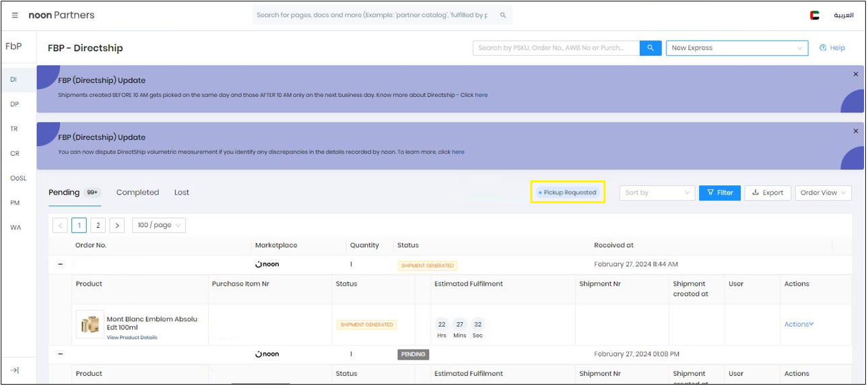868x386 pixels.
Task: Focus the PSKU, Order No search field
Action: 556,48
